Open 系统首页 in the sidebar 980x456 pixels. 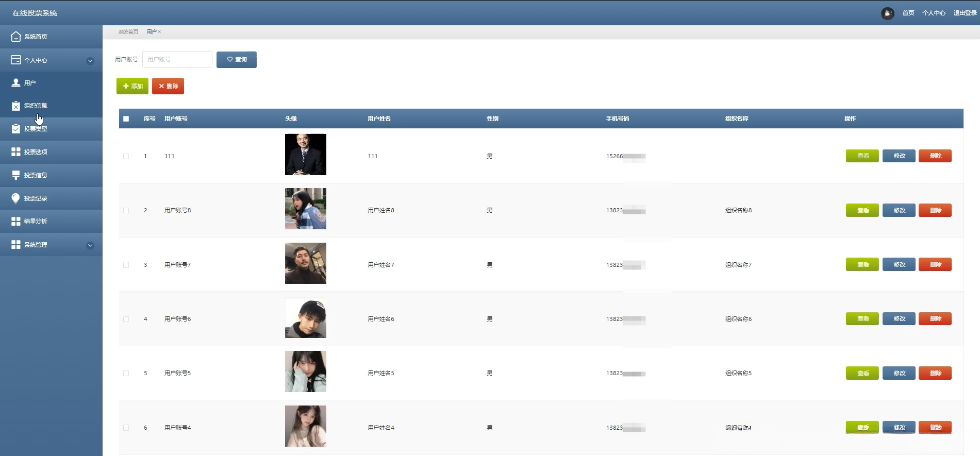[51, 37]
